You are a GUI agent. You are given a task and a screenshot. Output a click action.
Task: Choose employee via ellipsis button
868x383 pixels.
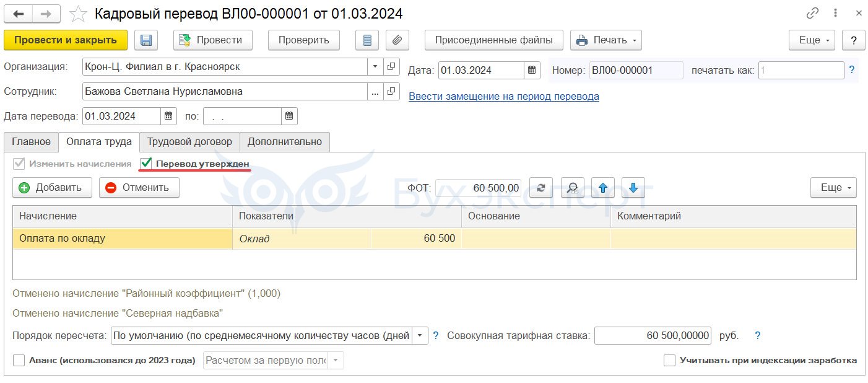click(375, 92)
